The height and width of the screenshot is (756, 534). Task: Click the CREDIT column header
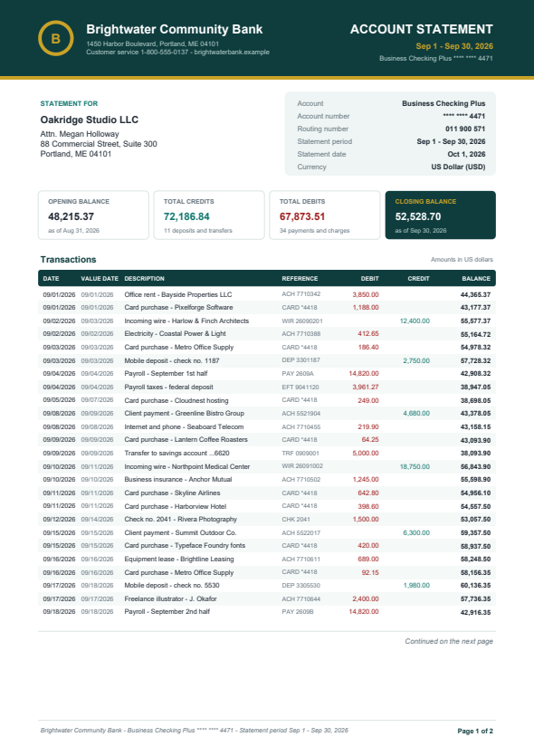[x=418, y=279]
